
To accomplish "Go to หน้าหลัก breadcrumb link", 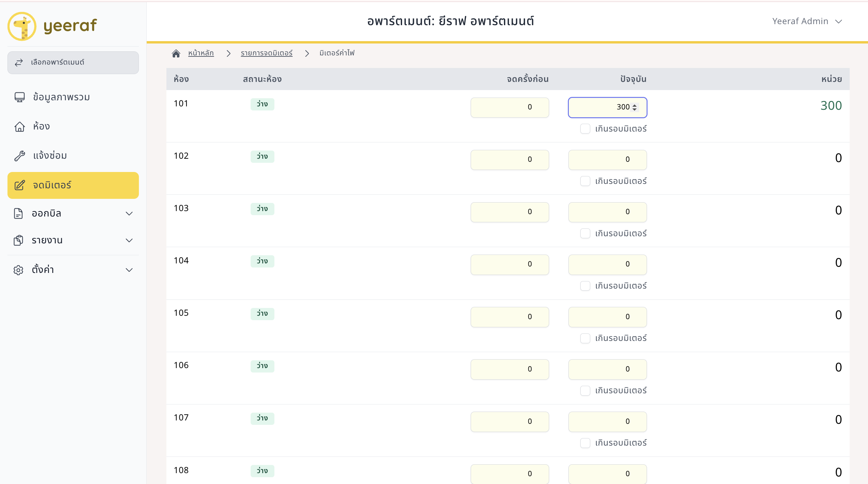I will (201, 53).
